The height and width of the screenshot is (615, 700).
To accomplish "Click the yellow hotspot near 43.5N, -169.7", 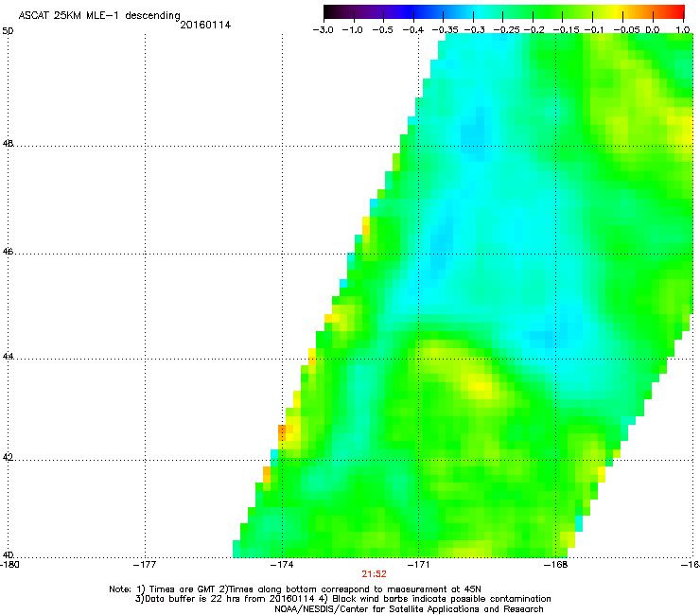I will 480,386.
